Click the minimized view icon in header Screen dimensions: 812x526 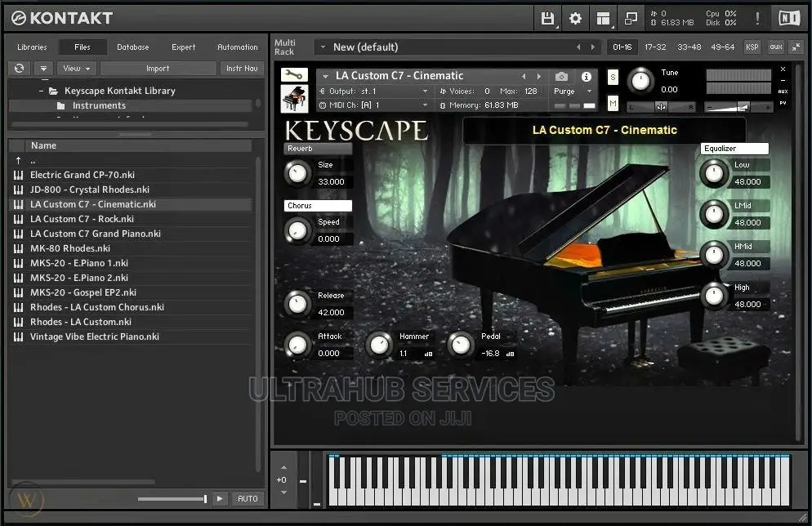click(631, 19)
